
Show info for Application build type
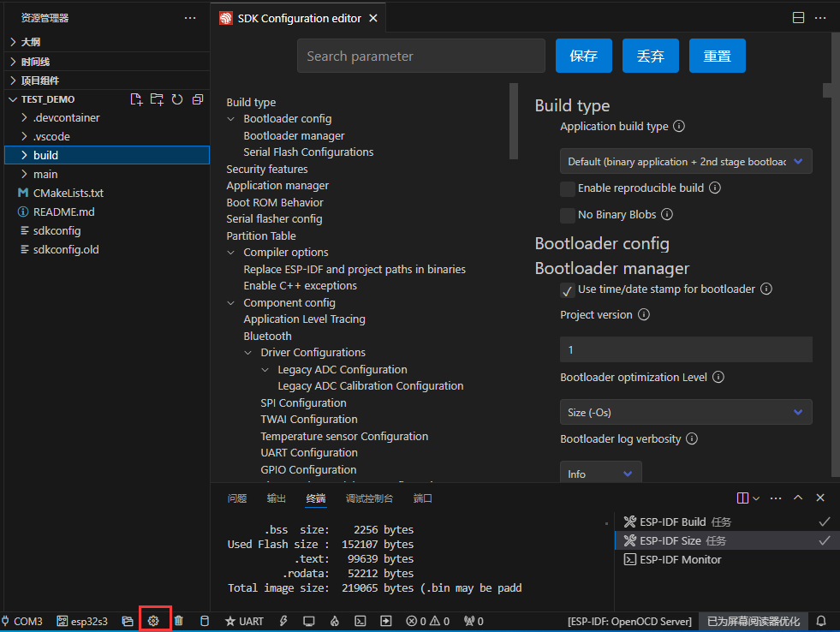(x=679, y=127)
